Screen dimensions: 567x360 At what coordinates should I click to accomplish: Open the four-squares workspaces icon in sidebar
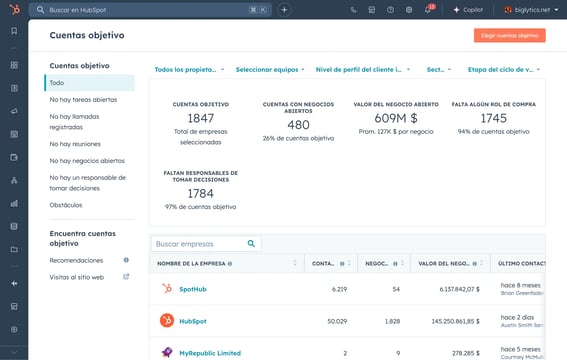14,65
